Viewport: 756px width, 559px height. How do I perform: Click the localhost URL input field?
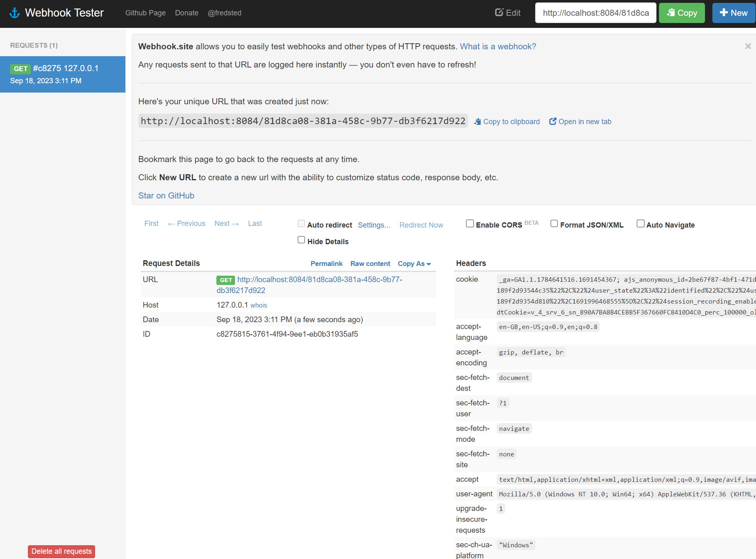click(595, 13)
